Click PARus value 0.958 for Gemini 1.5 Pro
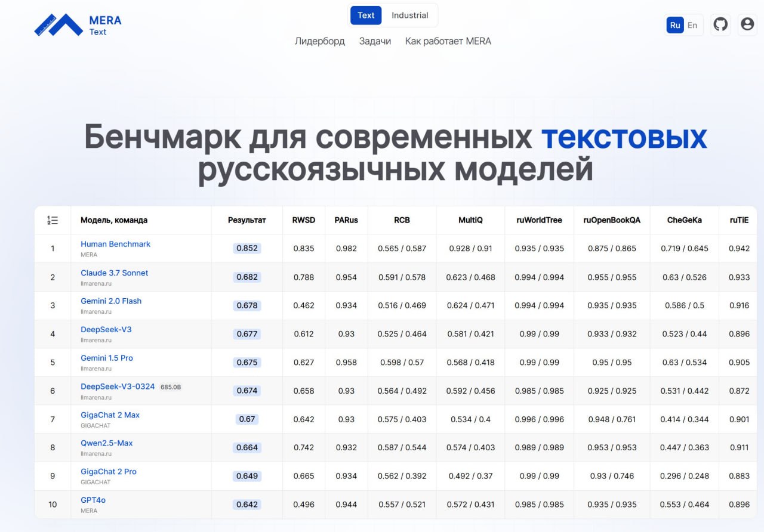Image resolution: width=764 pixels, height=532 pixels. coord(346,363)
